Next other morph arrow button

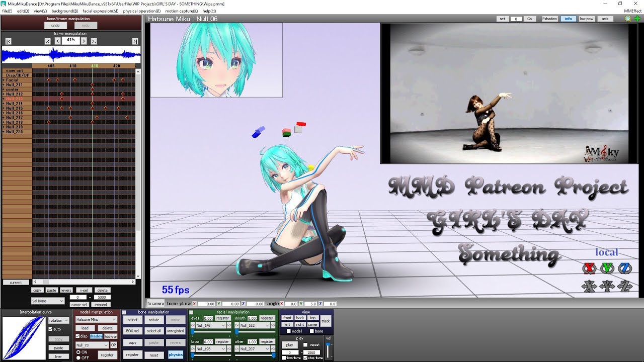point(274,348)
